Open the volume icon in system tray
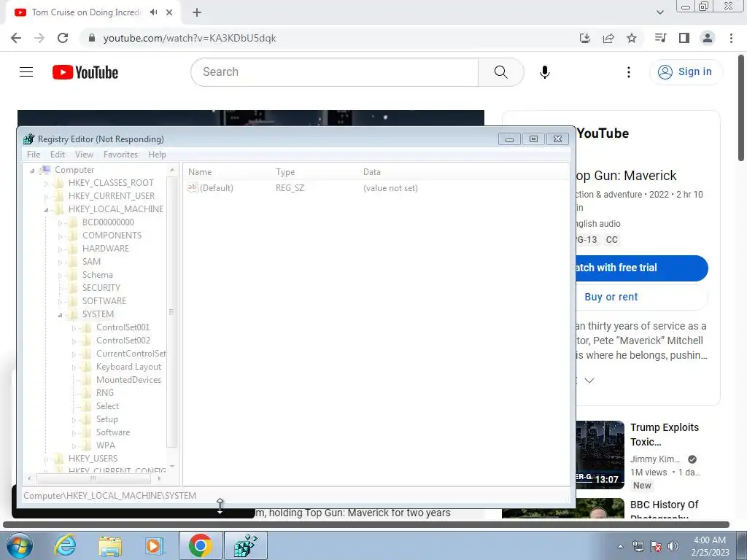 [673, 546]
